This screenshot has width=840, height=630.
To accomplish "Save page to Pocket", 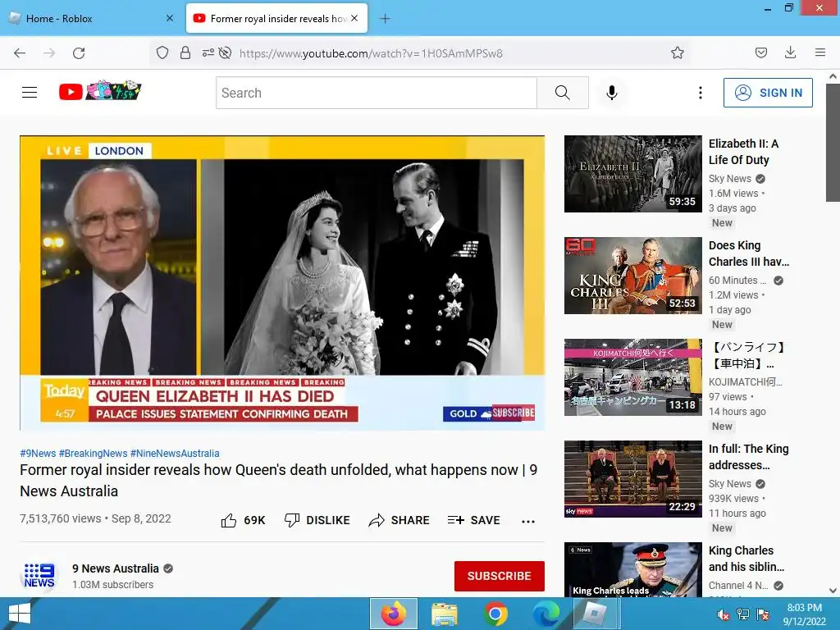I will click(760, 52).
